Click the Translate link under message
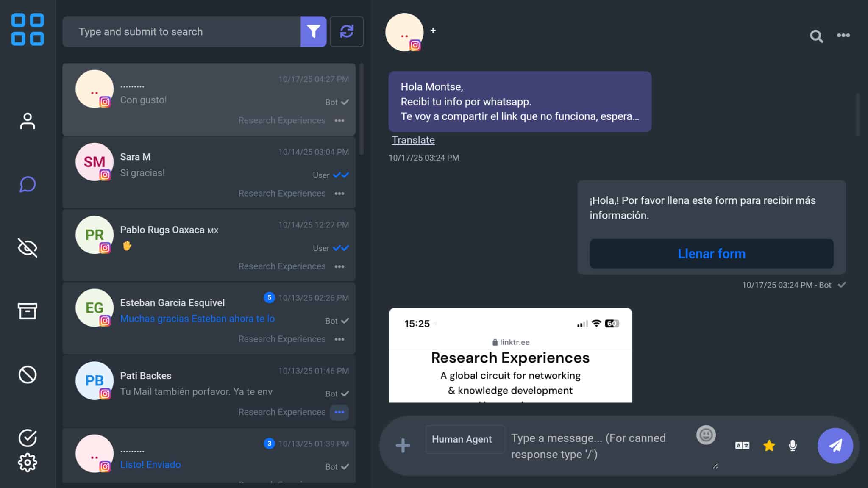 pyautogui.click(x=413, y=140)
